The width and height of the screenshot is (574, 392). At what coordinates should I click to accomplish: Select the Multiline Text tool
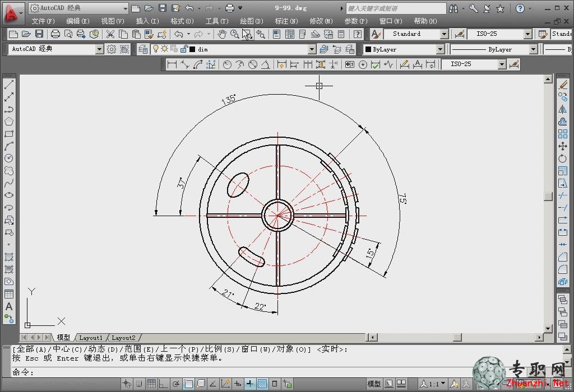9,306
